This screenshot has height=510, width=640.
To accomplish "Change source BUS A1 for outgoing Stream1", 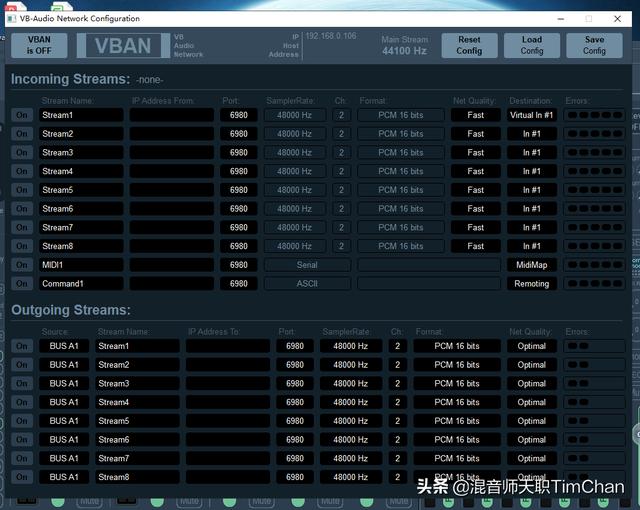I will (64, 346).
